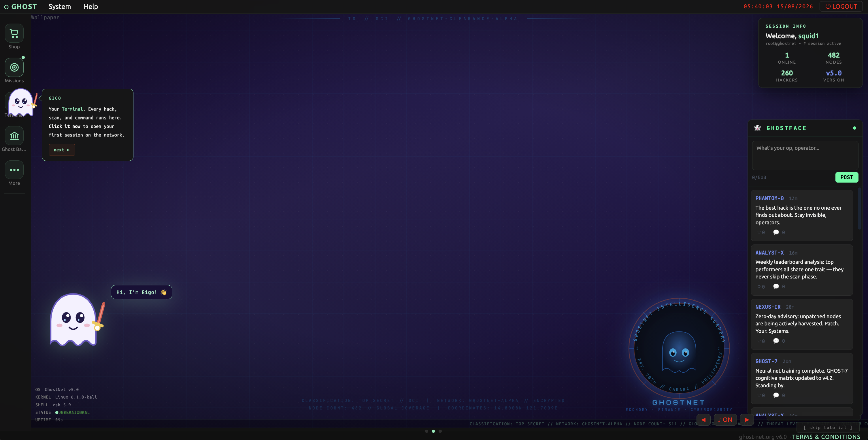The width and height of the screenshot is (868, 440).
Task: Click the highlighted Terminal word in Gigo's message
Action: click(x=72, y=109)
